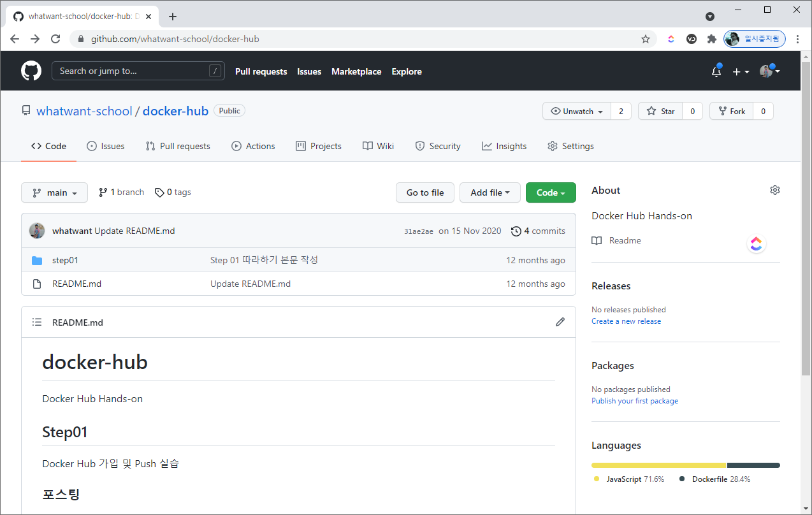View the site info lock icon
The height and width of the screenshot is (515, 812).
click(80, 39)
